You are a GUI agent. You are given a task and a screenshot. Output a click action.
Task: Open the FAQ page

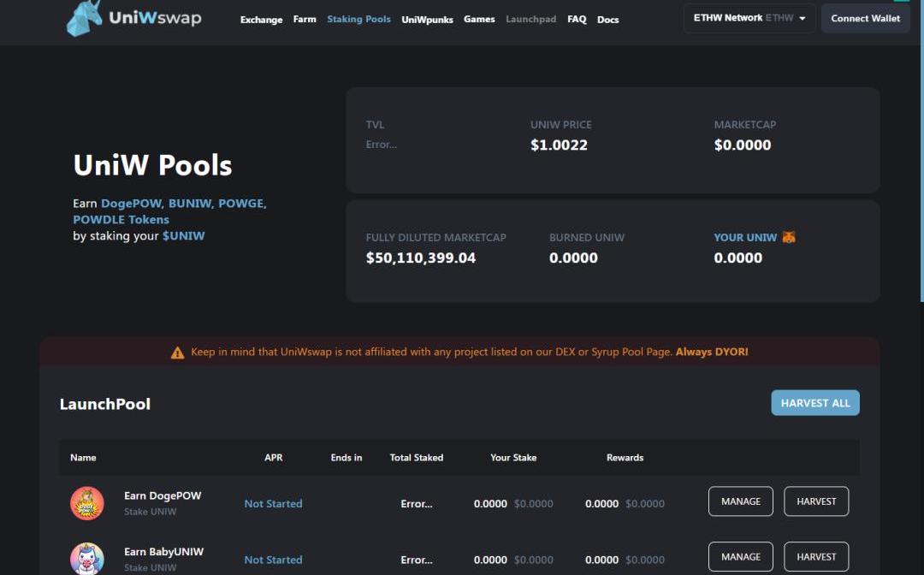(x=577, y=19)
